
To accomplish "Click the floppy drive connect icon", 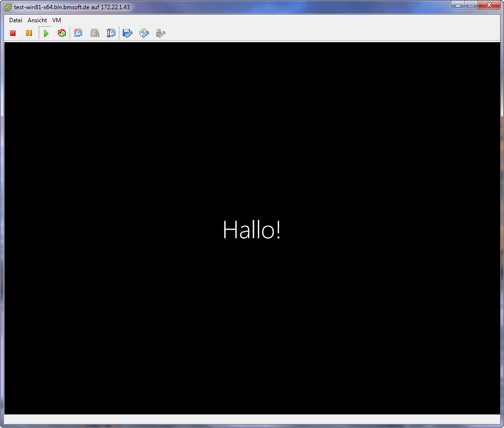I will tap(128, 33).
